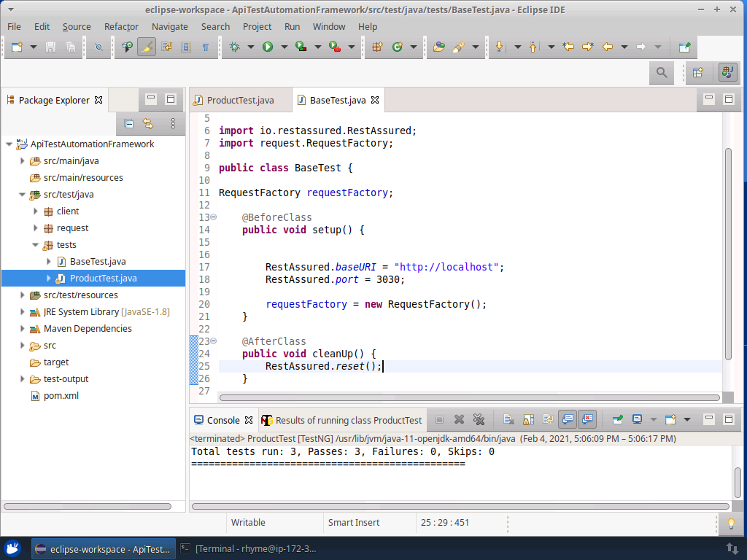The width and height of the screenshot is (747, 560).
Task: Collapse the tests package
Action: pos(34,244)
